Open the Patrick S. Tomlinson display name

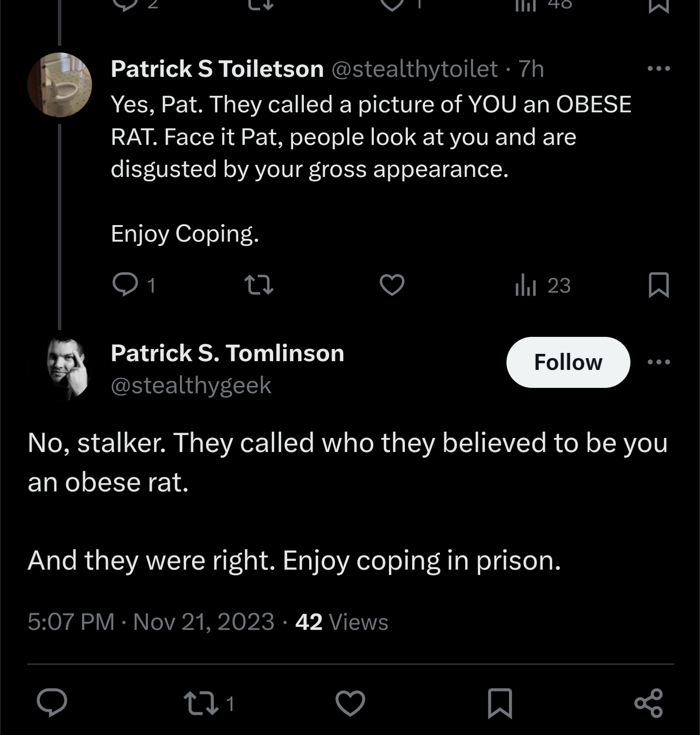tap(227, 353)
